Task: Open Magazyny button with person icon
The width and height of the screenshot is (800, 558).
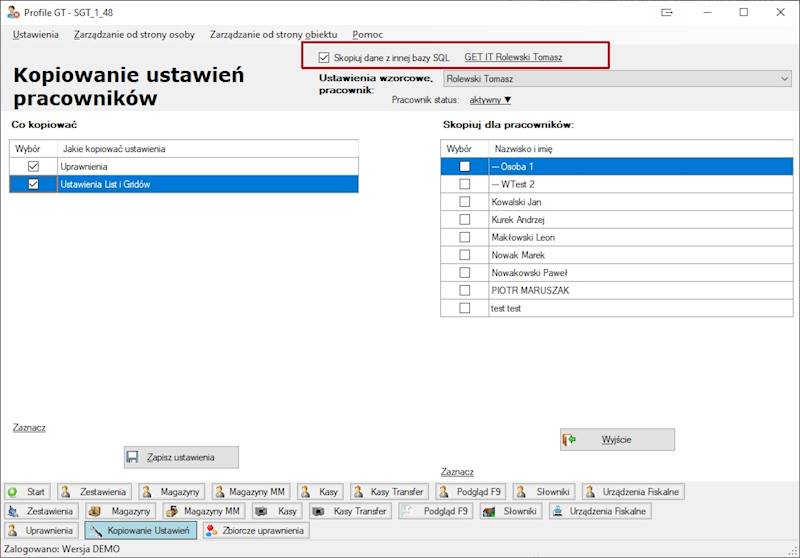Action: tap(172, 492)
